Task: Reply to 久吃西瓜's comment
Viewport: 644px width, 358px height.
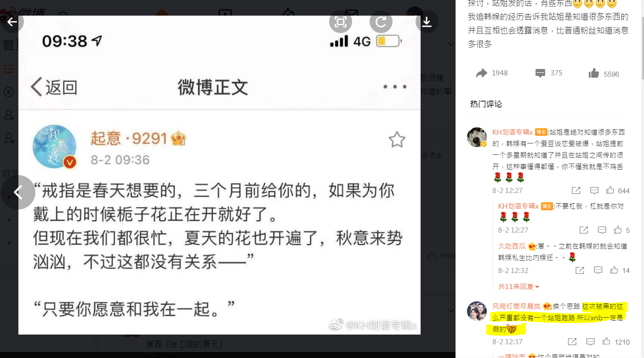Action: 598,270
